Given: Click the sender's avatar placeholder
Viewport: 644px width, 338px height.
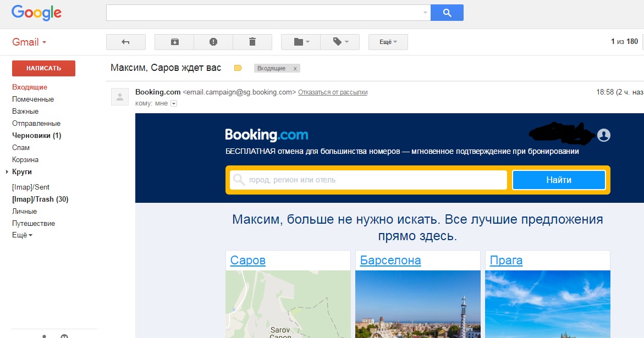Looking at the screenshot, I should pos(119,97).
